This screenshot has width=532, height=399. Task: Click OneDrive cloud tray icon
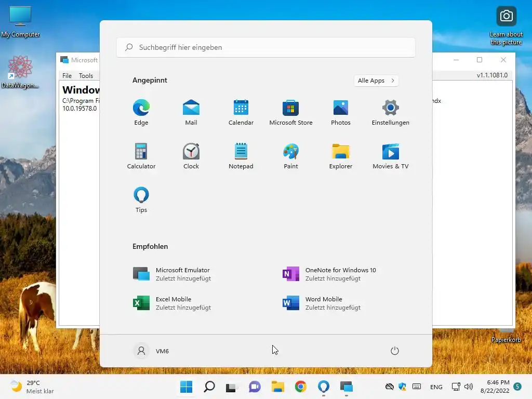pos(390,387)
